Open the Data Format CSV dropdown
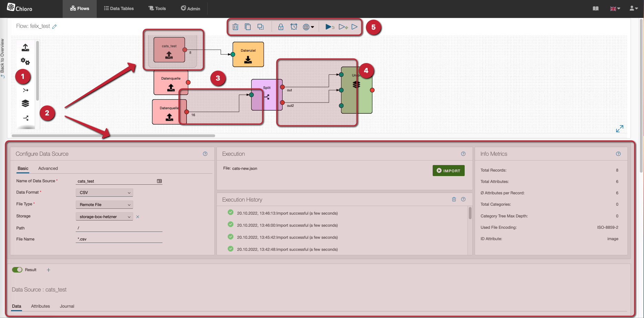Screen dimensions: 644x318 coord(104,193)
